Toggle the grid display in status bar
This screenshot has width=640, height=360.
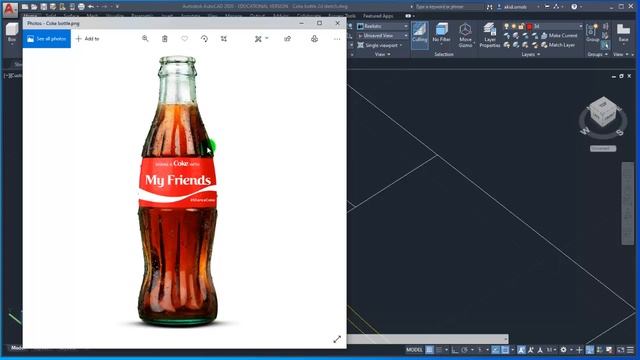429,350
